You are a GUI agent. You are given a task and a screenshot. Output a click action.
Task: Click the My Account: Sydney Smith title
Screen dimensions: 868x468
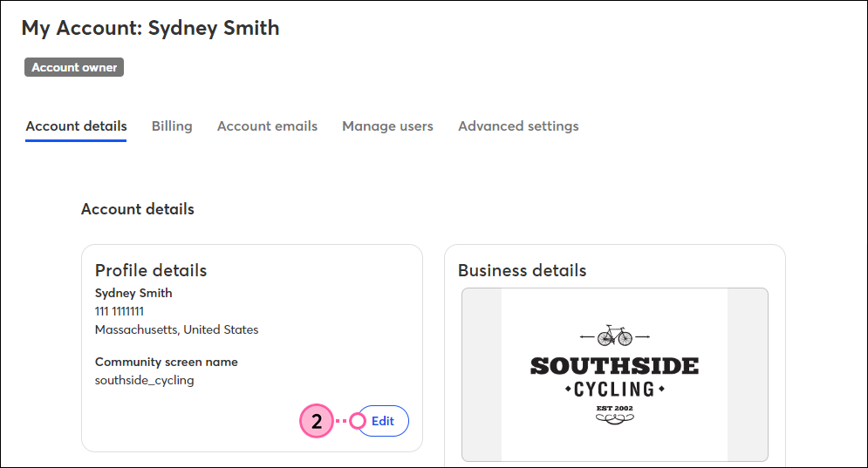[x=151, y=28]
